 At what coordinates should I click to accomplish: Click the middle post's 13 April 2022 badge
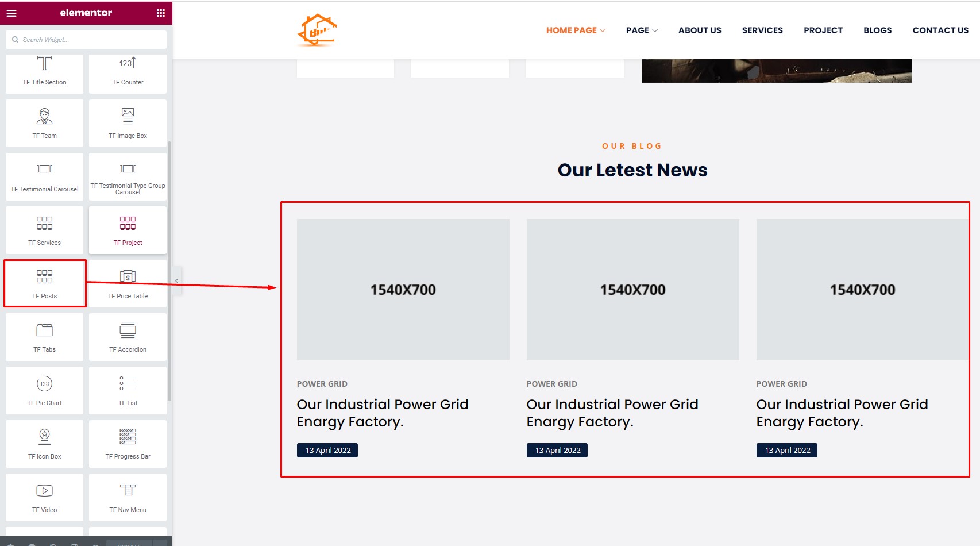pos(557,450)
